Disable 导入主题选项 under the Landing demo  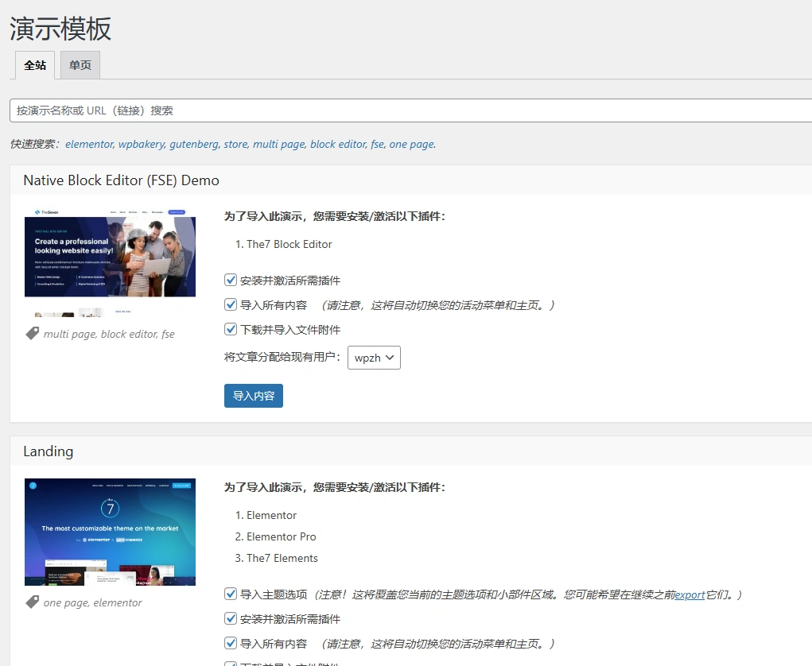[230, 594]
